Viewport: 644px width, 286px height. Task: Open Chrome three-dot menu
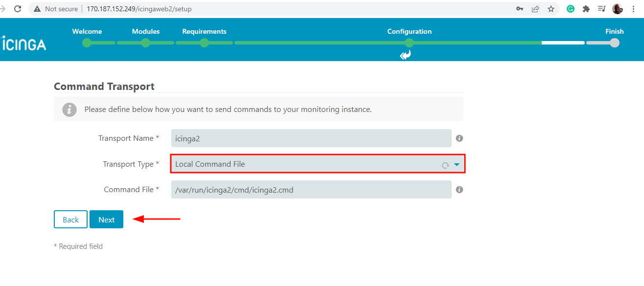634,9
